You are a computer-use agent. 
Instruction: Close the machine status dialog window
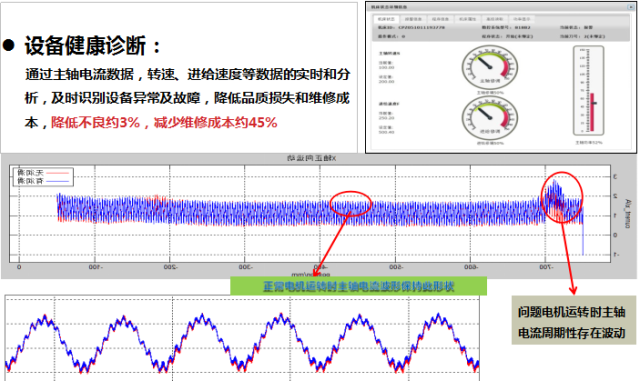(630, 7)
